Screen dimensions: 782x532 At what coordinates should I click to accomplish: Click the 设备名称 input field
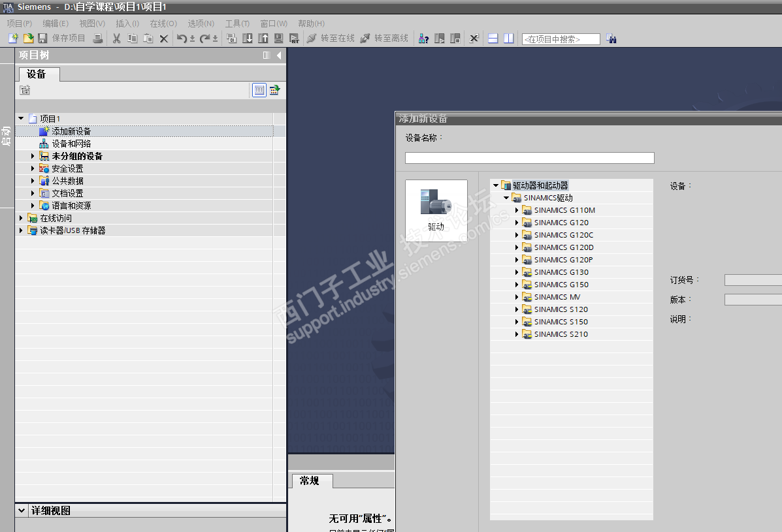(529, 158)
